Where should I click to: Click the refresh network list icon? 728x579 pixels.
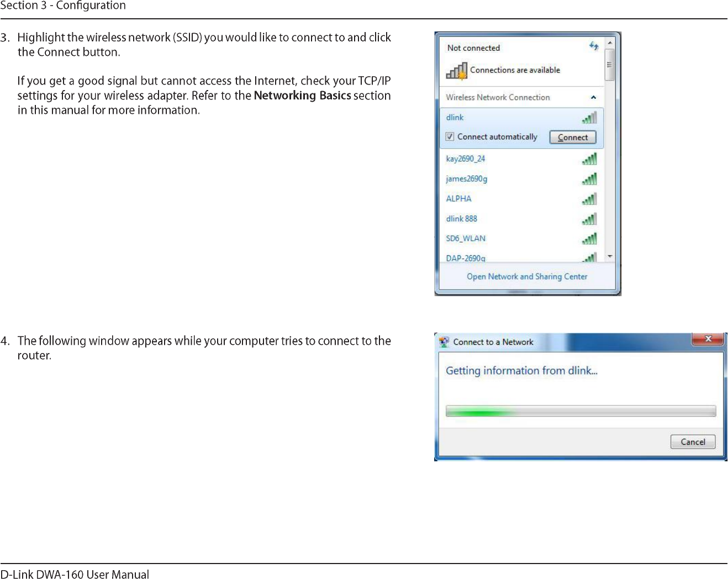tap(594, 46)
